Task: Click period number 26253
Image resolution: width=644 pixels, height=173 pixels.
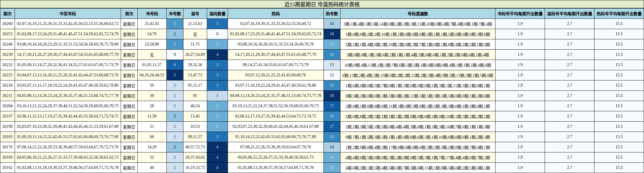Action: coord(8,34)
